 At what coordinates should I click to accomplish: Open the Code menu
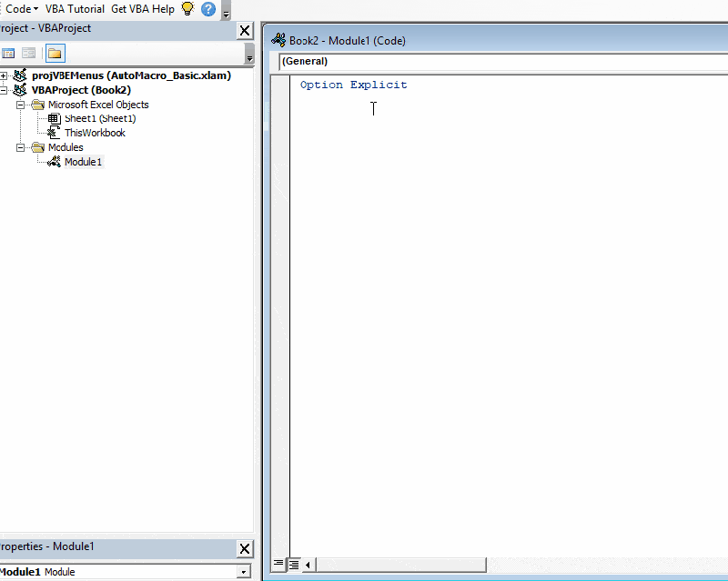coord(17,9)
